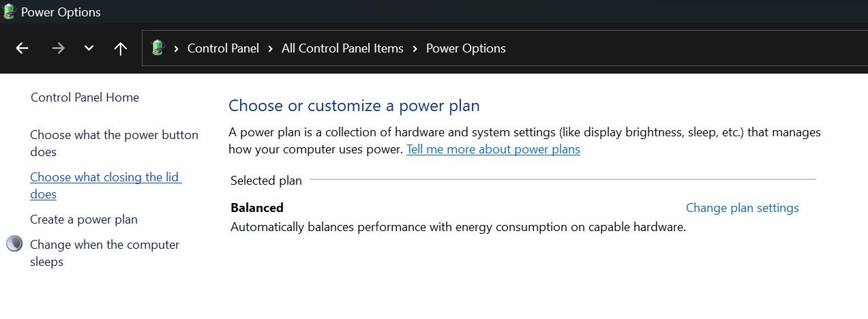This screenshot has height=319, width=868.
Task: Click the Forward arrow navigation button
Action: [58, 48]
